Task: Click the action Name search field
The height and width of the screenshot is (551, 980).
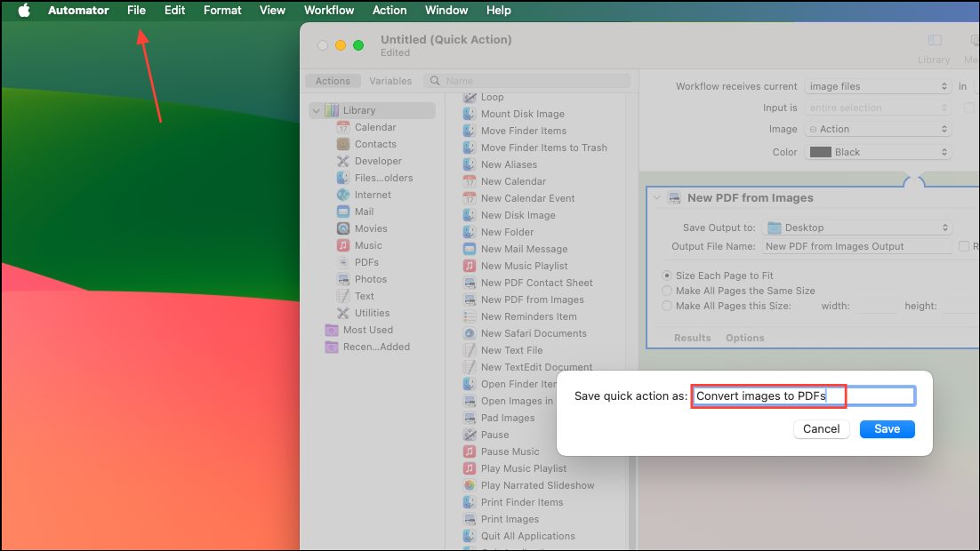Action: (x=526, y=81)
